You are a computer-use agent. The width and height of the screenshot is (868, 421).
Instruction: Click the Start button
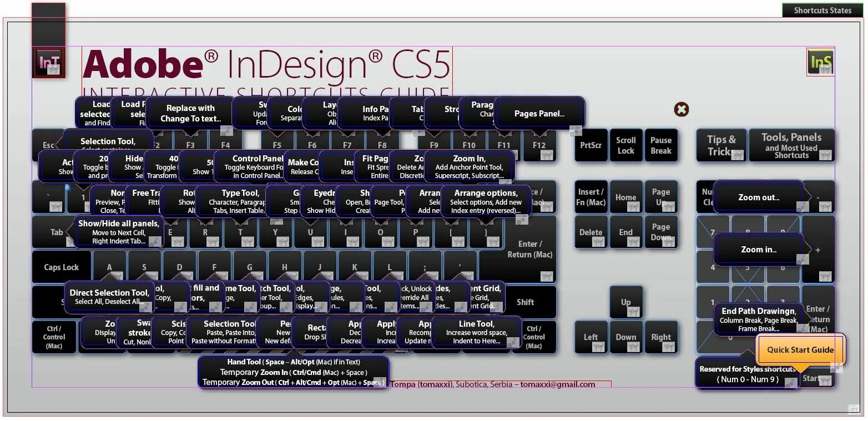pyautogui.click(x=816, y=379)
